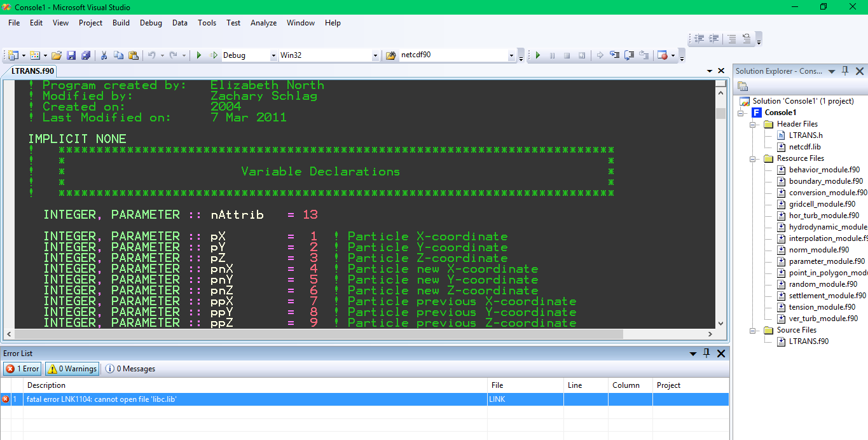Click the Cut scissors icon
Viewport: 868px width, 440px height.
(x=104, y=55)
